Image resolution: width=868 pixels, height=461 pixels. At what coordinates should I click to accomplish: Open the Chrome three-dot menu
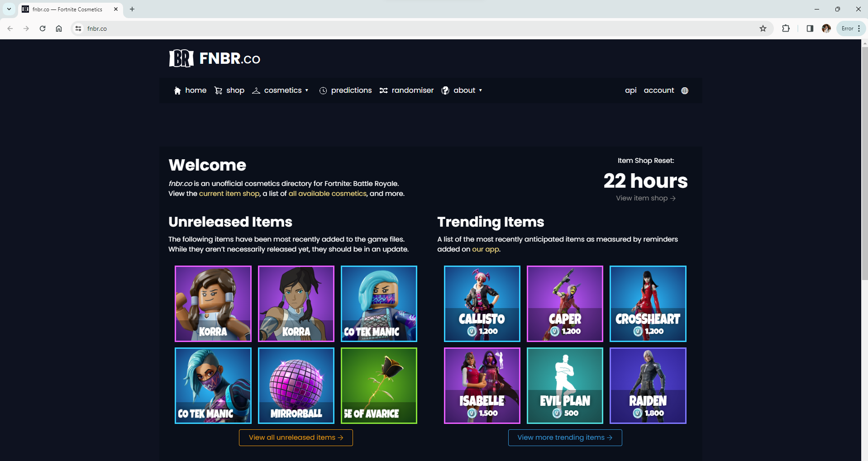(859, 29)
